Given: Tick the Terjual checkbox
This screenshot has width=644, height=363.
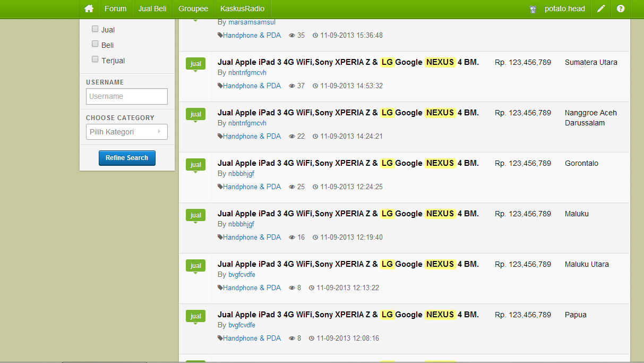Looking at the screenshot, I should (x=95, y=60).
